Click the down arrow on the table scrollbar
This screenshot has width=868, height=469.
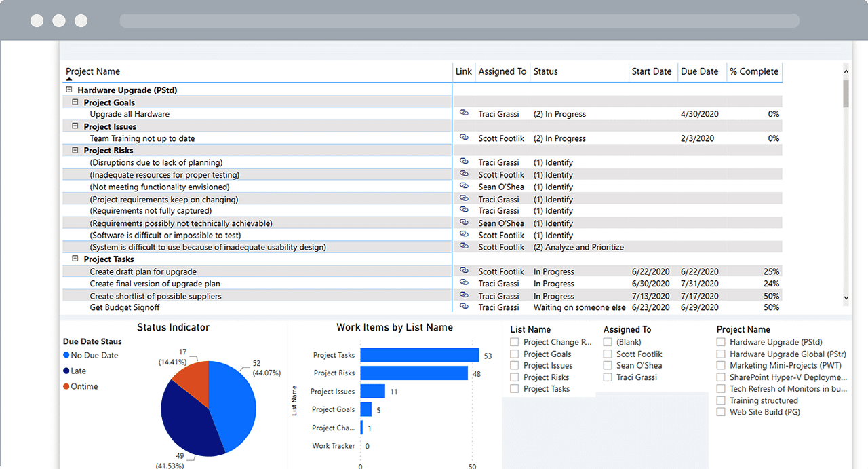(846, 298)
